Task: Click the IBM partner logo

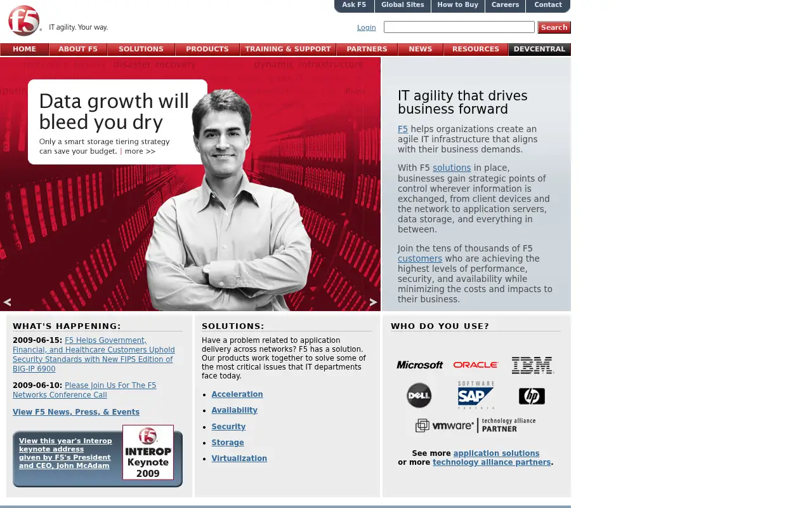Action: (x=532, y=365)
